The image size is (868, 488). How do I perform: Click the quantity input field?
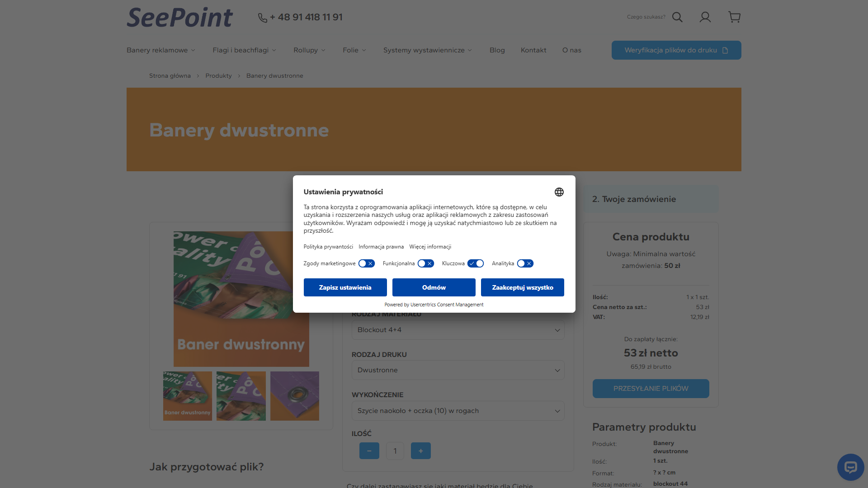(x=395, y=451)
